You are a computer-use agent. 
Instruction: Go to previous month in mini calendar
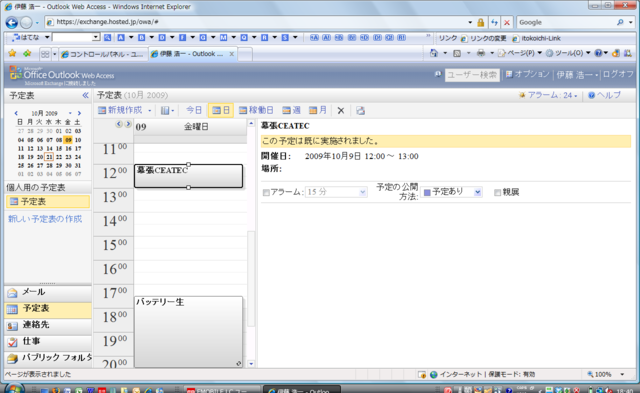[x=16, y=113]
